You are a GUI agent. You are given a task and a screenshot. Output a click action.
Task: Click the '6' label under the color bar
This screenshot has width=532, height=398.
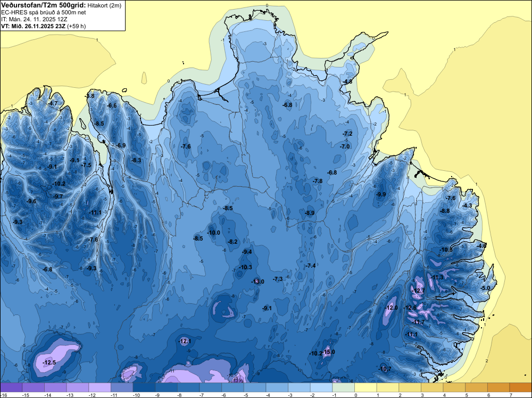489,395
